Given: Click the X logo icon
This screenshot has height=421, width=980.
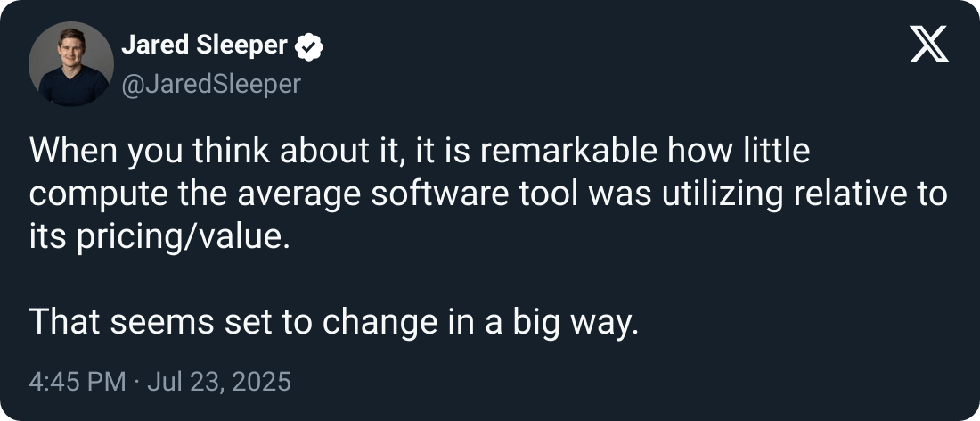Looking at the screenshot, I should point(928,45).
